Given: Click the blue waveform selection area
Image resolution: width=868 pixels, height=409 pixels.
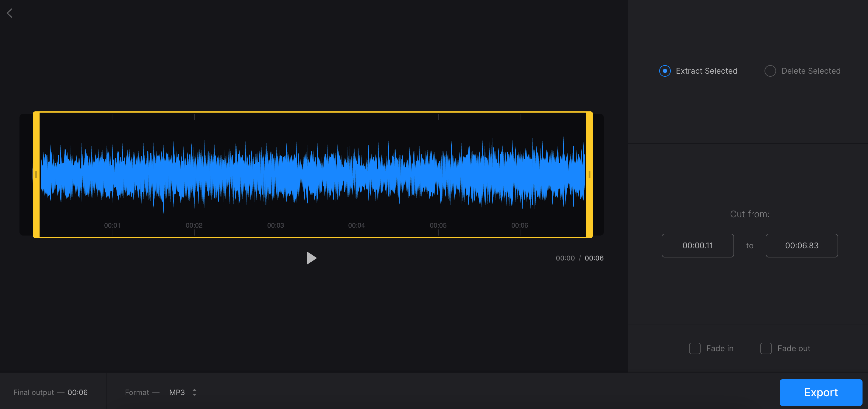Looking at the screenshot, I should [313, 174].
